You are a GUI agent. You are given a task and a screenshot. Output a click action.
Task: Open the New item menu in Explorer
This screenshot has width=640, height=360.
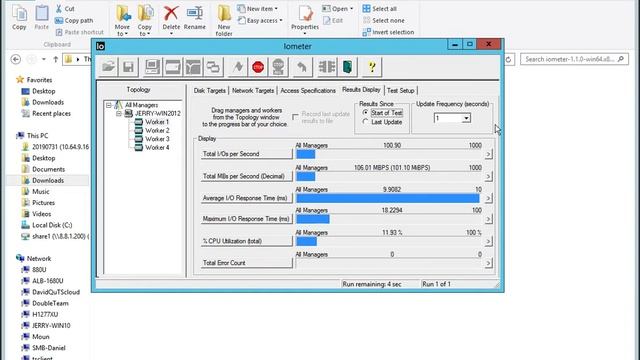258,9
